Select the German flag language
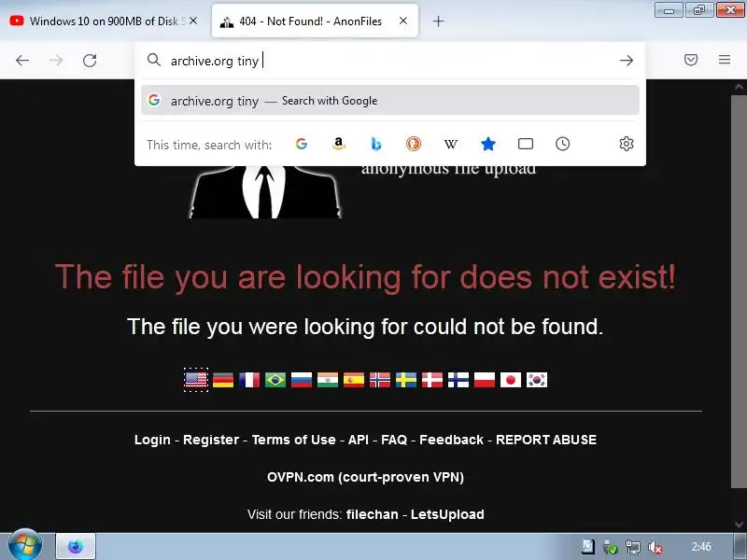Viewport: 747px width, 560px height. click(223, 380)
